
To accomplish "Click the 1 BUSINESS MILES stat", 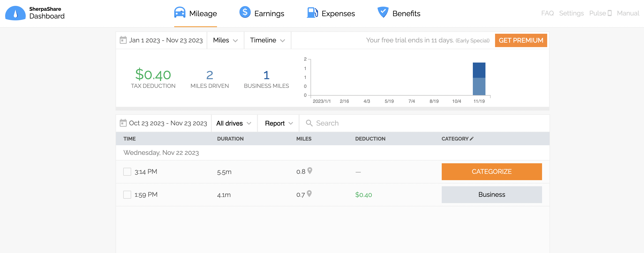I will (266, 78).
